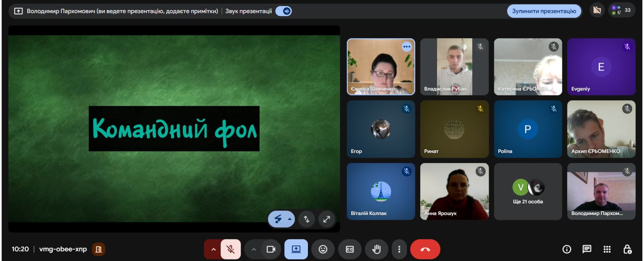Viewport: 644px width, 261px height.
Task: Turn on closed captions
Action: coord(350,249)
